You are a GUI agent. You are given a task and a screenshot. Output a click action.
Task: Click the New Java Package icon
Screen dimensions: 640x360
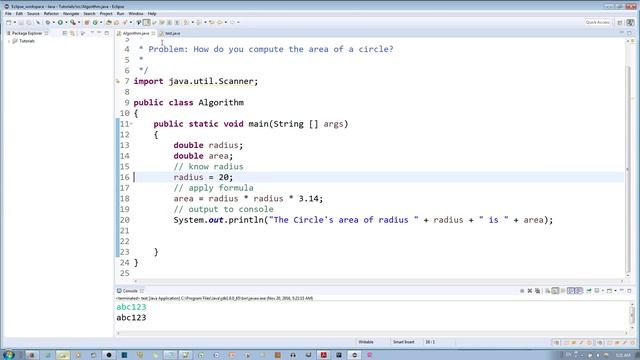pyautogui.click(x=87, y=22)
